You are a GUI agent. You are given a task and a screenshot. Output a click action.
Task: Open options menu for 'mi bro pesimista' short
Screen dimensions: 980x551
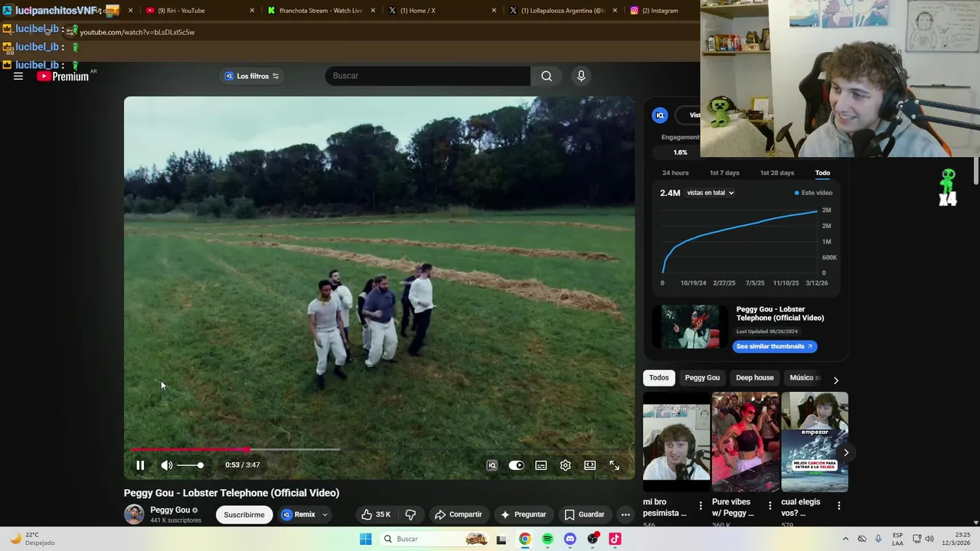coord(701,506)
